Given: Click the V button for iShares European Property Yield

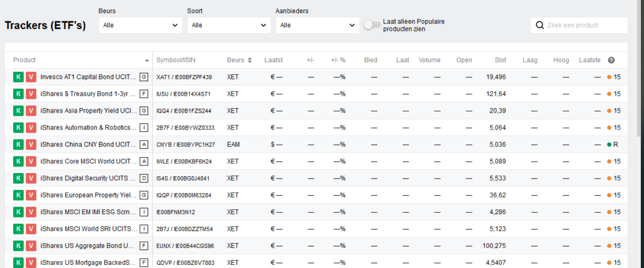Looking at the screenshot, I should 31,195.
